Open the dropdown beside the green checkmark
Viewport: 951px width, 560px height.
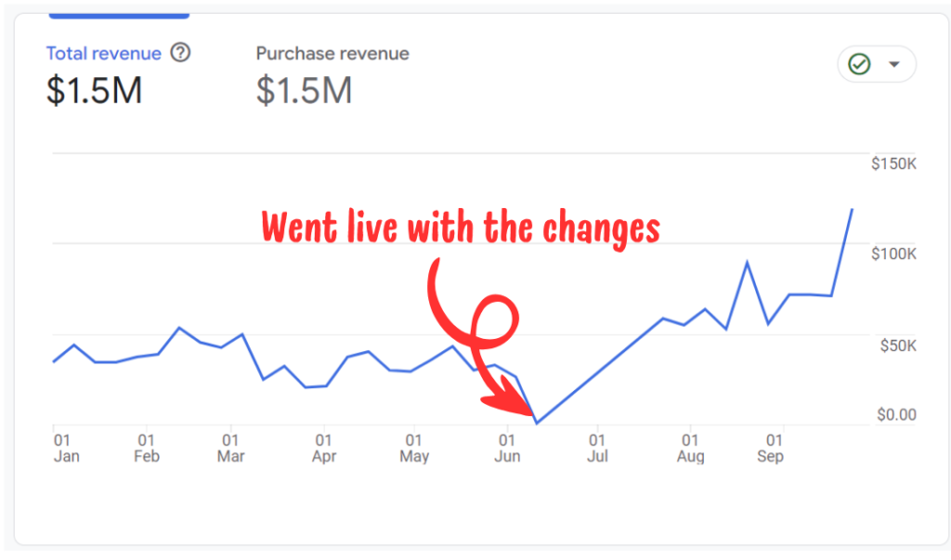[x=893, y=64]
